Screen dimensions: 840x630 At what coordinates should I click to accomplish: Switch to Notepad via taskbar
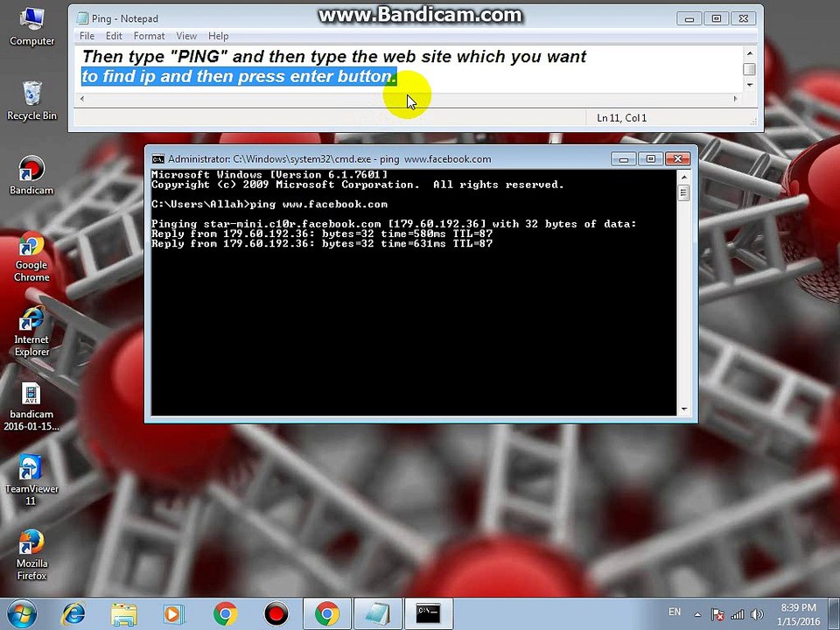point(377,614)
